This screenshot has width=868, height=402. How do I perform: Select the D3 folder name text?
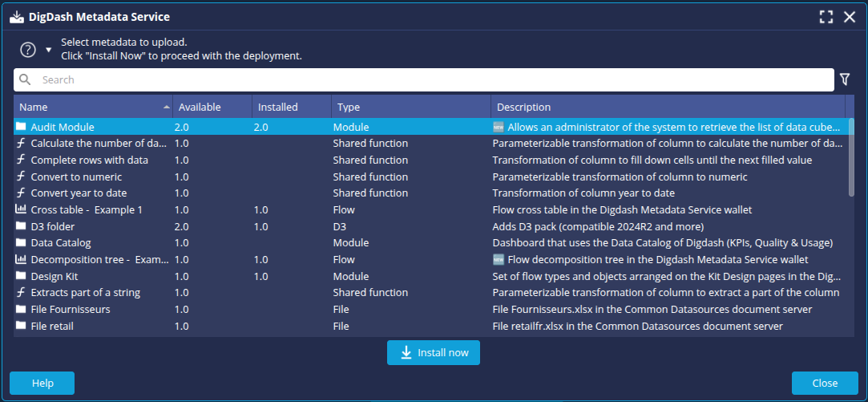(x=53, y=226)
